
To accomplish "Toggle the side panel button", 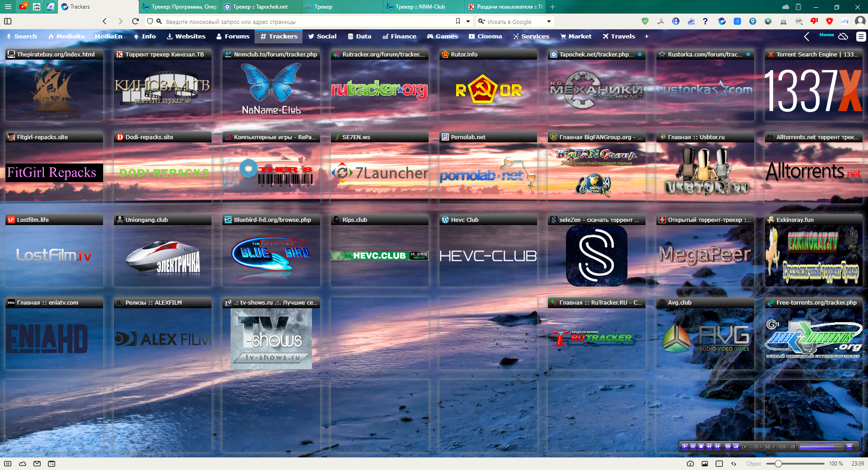I will click(8, 21).
